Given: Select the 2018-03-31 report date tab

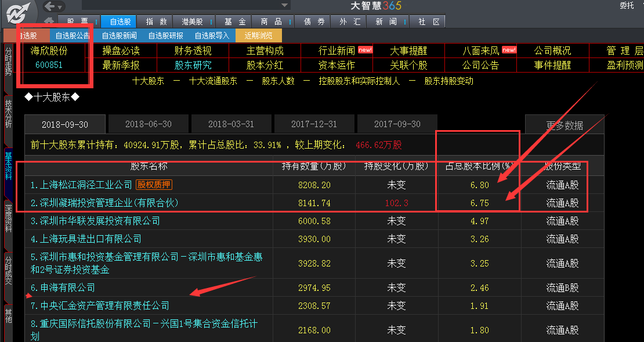Looking at the screenshot, I should (231, 124).
